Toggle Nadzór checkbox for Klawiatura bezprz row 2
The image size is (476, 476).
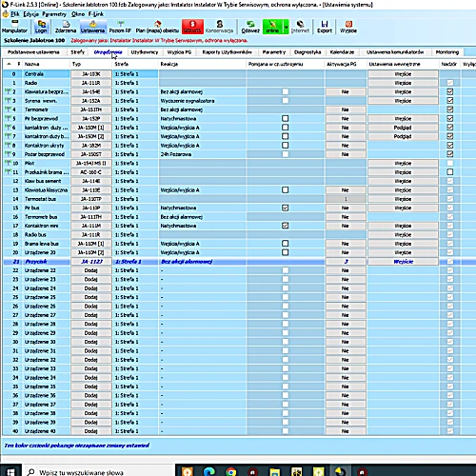pyautogui.click(x=450, y=91)
